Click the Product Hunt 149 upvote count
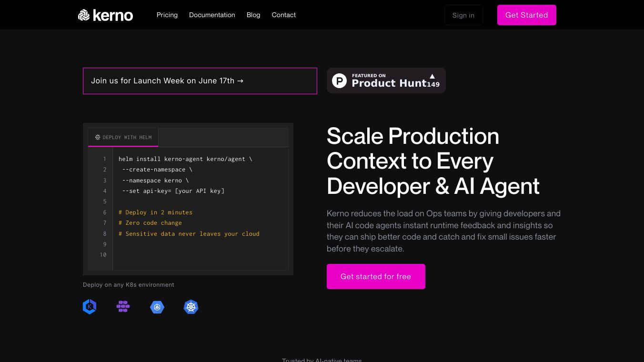This screenshot has height=362, width=644. 433,85
